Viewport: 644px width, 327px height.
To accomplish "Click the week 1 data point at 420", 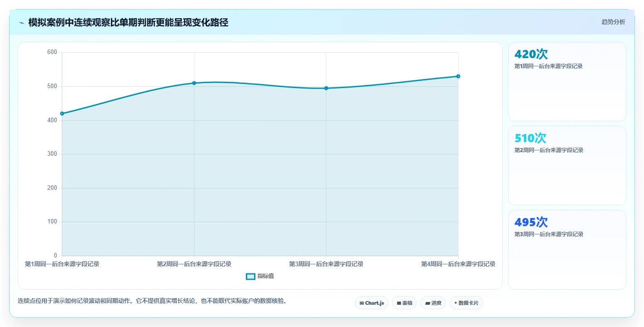I will click(62, 114).
